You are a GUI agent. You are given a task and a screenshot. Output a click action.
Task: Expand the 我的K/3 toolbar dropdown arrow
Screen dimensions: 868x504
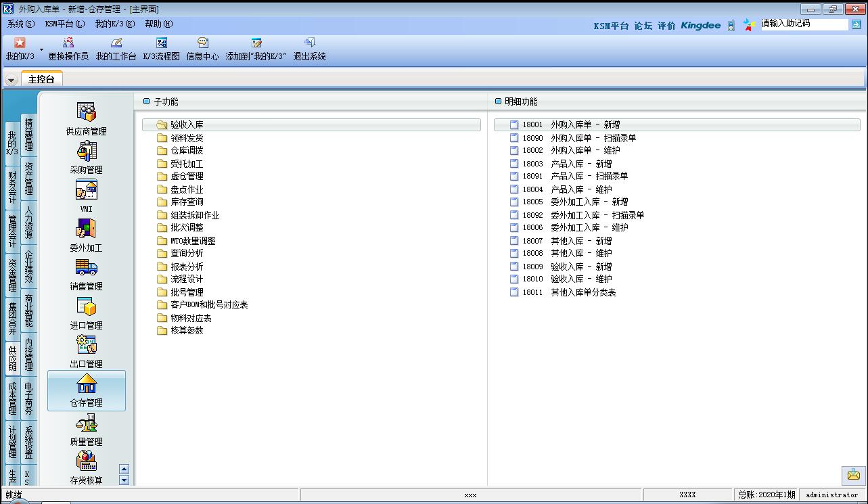tap(41, 49)
